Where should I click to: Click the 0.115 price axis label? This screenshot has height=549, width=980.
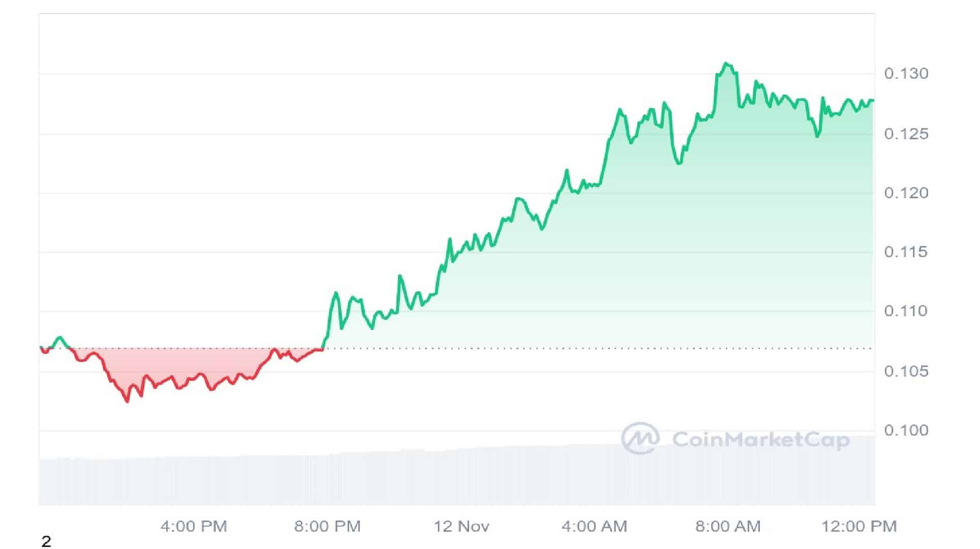(906, 252)
